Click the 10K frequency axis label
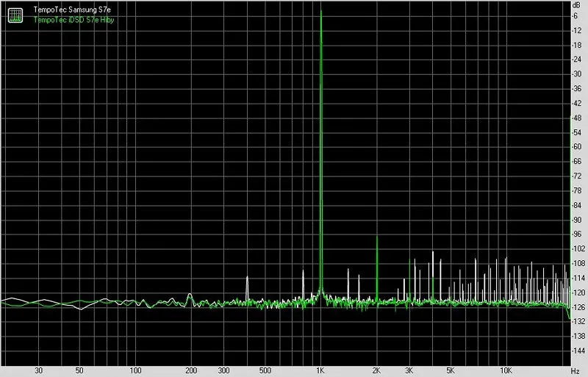 pyautogui.click(x=506, y=370)
